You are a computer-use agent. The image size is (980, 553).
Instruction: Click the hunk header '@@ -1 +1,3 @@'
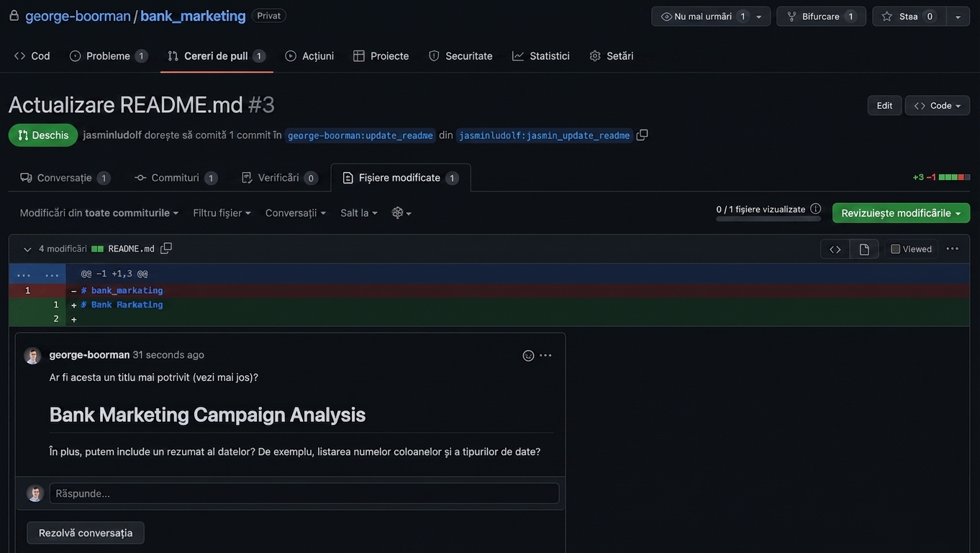[x=114, y=274]
